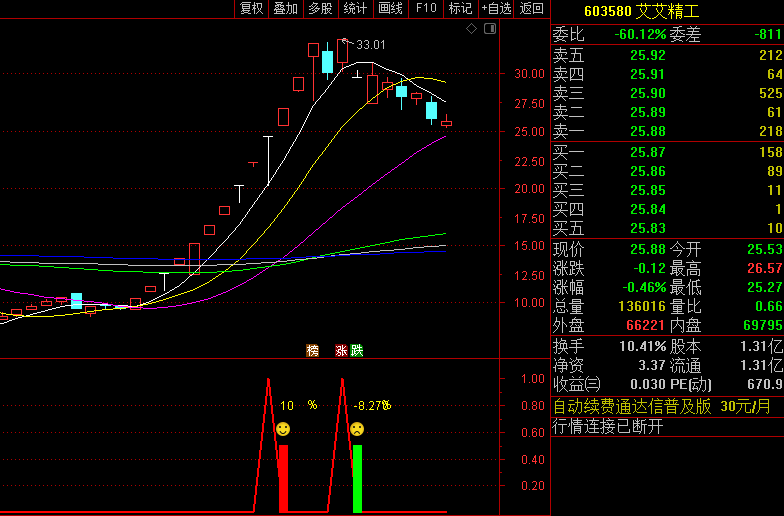The width and height of the screenshot is (784, 516).
Task: Open the 统计 statistics tool
Action: click(x=356, y=8)
